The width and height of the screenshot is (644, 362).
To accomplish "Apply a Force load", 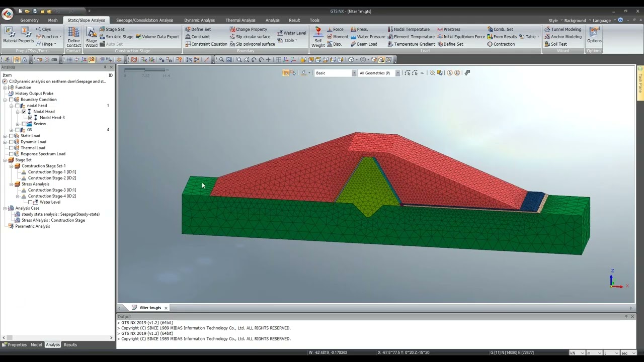I will pos(335,29).
